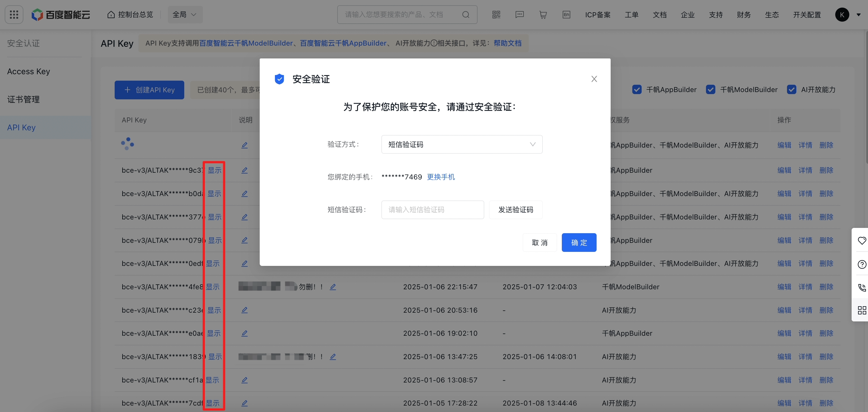
Task: Click 发送验证码 button
Action: click(516, 210)
